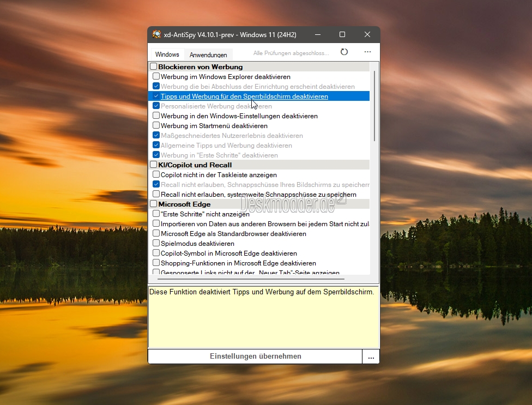Check Copilot nicht in der Taskleiste anzeigen

[x=156, y=174]
